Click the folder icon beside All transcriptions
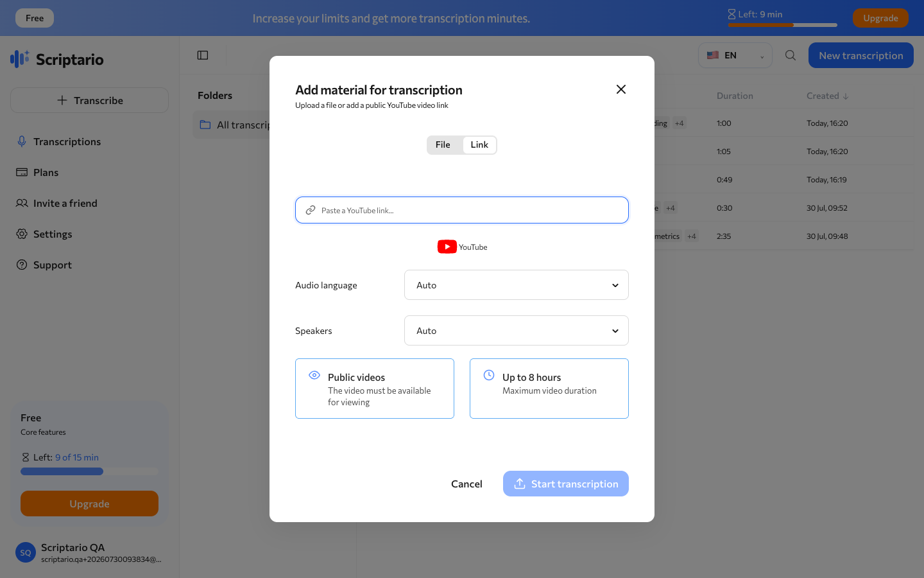This screenshot has height=578, width=924. [x=205, y=125]
